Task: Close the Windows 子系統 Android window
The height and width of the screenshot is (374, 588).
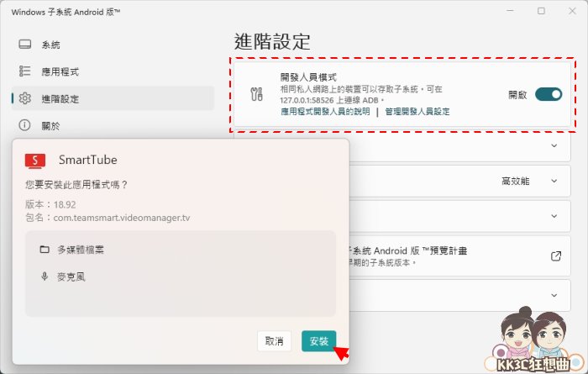Action: tap(572, 11)
